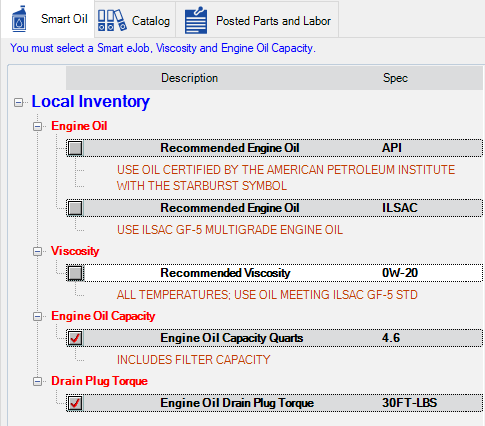
Task: Check the Recommended Engine Oil ILSAC checkbox
Action: click(75, 208)
